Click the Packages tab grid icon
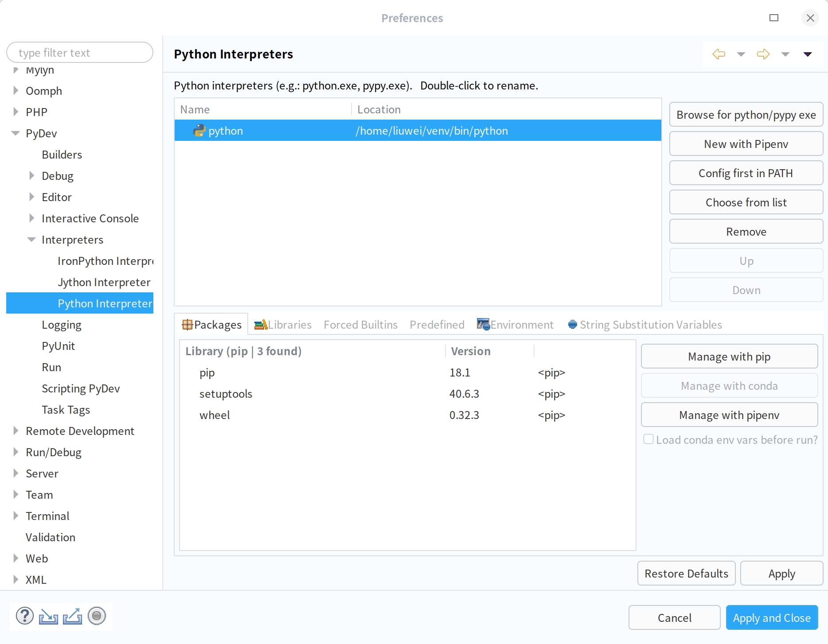 [187, 325]
